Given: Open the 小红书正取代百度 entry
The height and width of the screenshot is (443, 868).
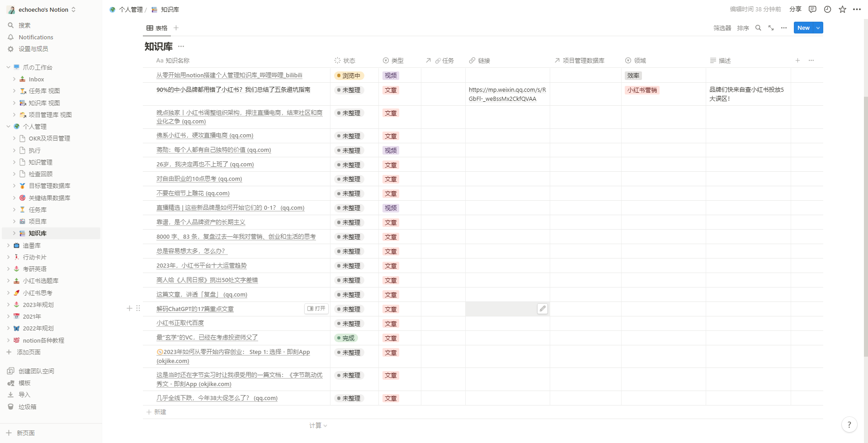Looking at the screenshot, I should 180,323.
